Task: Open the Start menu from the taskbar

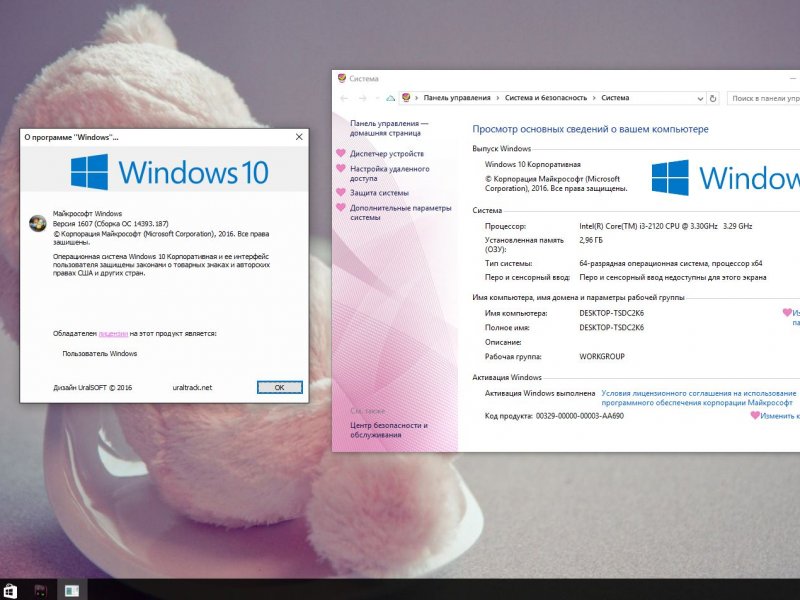Action: [10, 590]
